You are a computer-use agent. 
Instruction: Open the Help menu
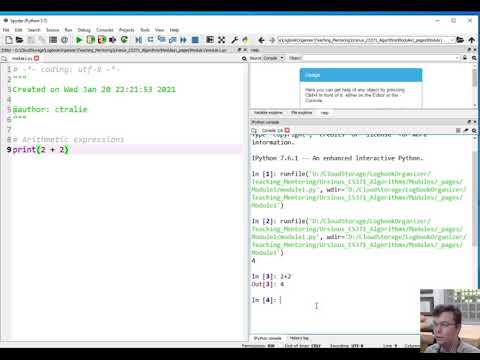[x=174, y=30]
